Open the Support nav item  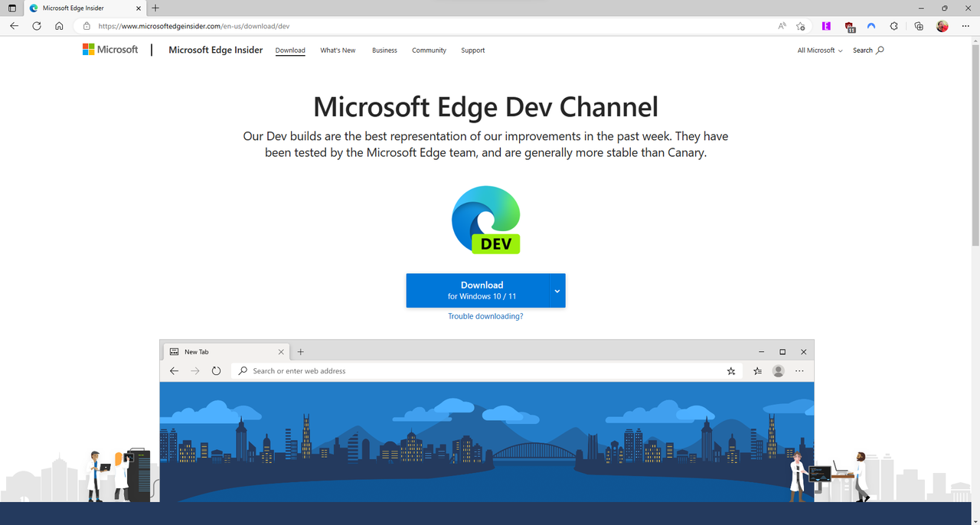pos(472,51)
